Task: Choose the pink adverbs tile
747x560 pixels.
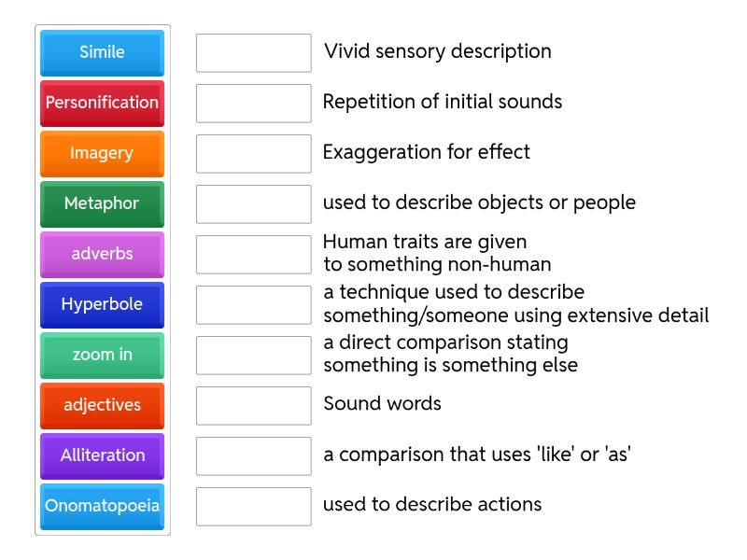Action: (x=102, y=254)
